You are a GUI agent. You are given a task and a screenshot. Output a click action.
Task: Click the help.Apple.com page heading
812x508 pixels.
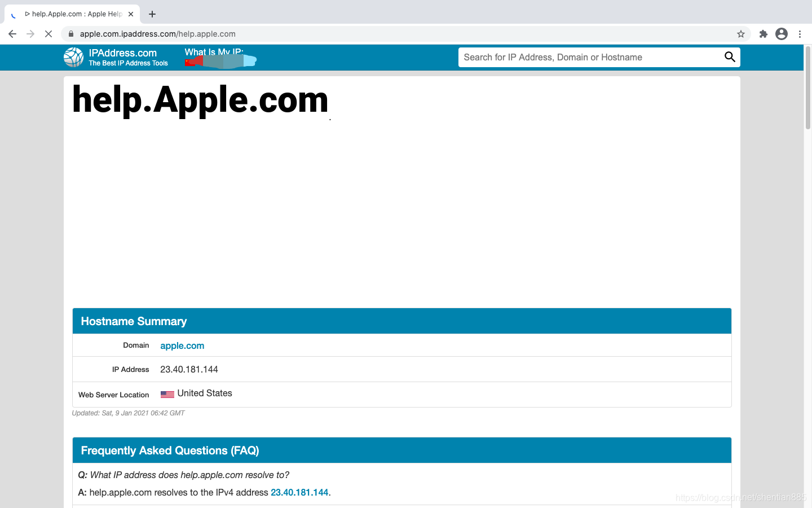coord(200,100)
